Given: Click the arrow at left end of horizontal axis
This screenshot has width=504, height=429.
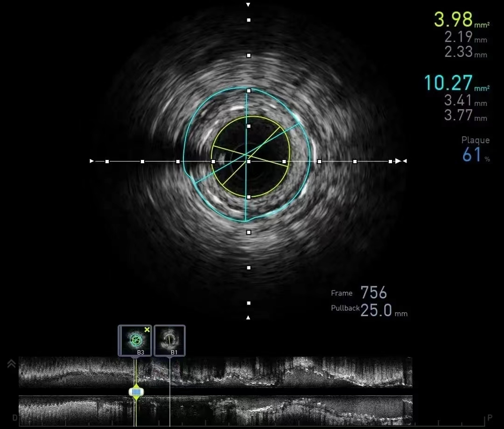Looking at the screenshot, I should click(x=92, y=161).
